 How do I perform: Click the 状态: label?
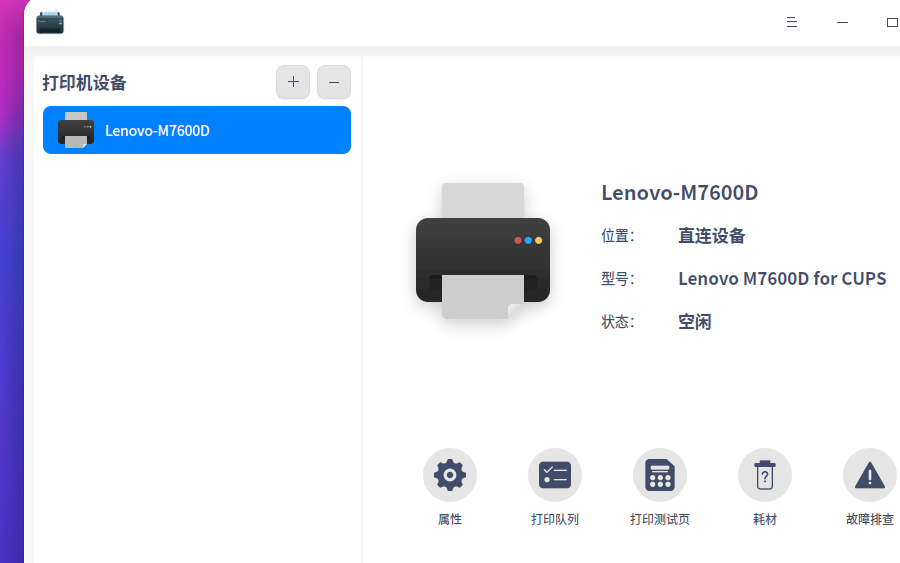coord(618,322)
